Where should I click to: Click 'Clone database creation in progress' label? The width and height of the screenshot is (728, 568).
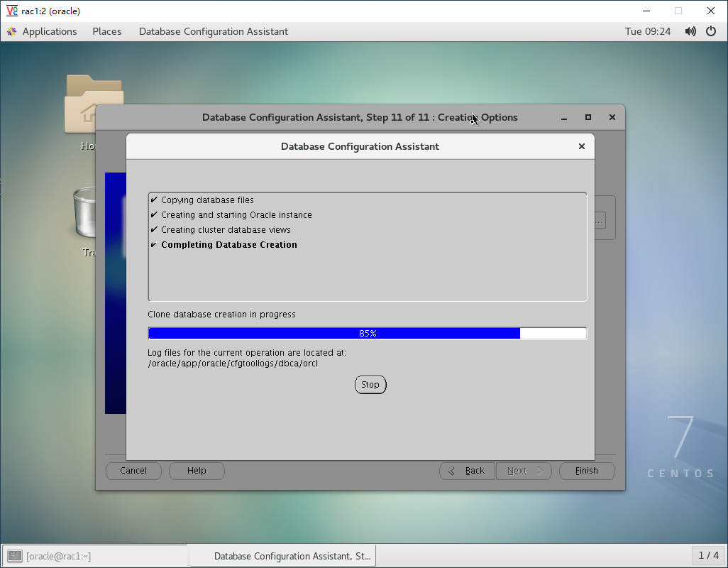pos(221,315)
